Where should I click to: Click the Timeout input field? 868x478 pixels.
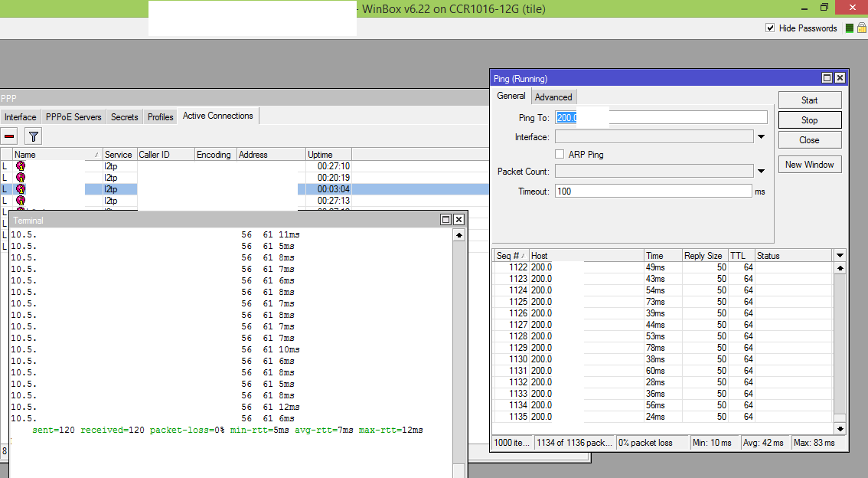point(653,191)
